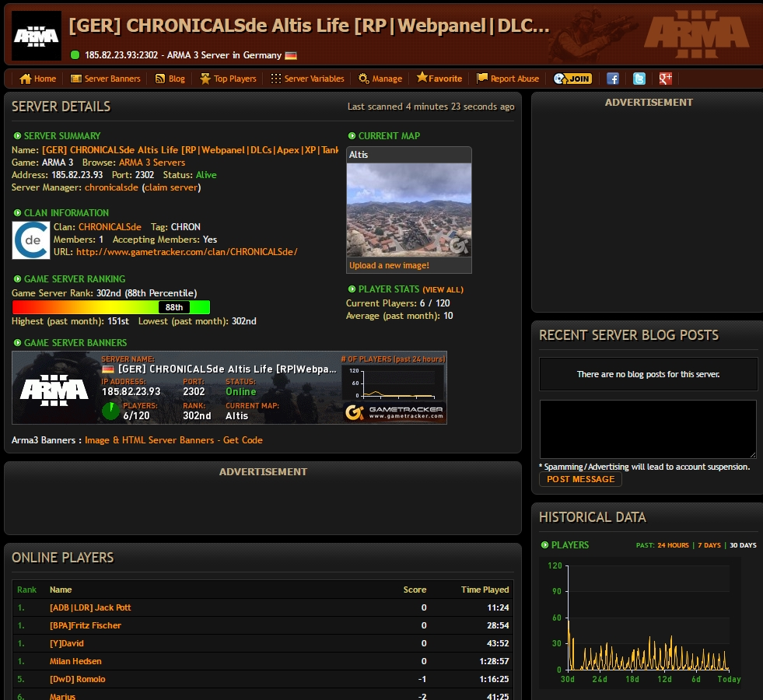Open the Home menu item

coord(37,79)
